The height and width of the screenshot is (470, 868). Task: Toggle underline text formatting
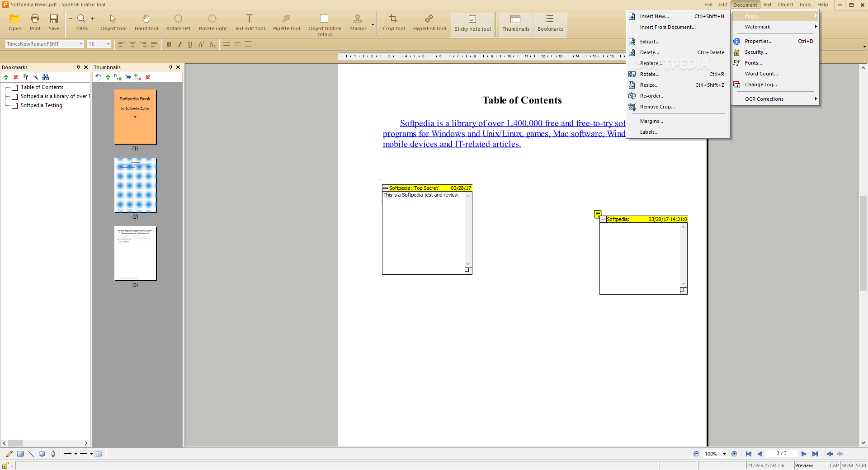pos(190,44)
